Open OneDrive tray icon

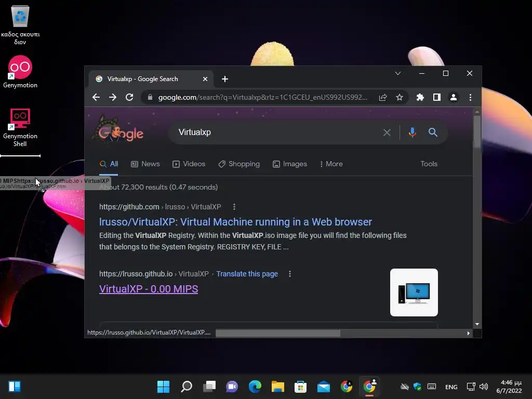coord(404,387)
